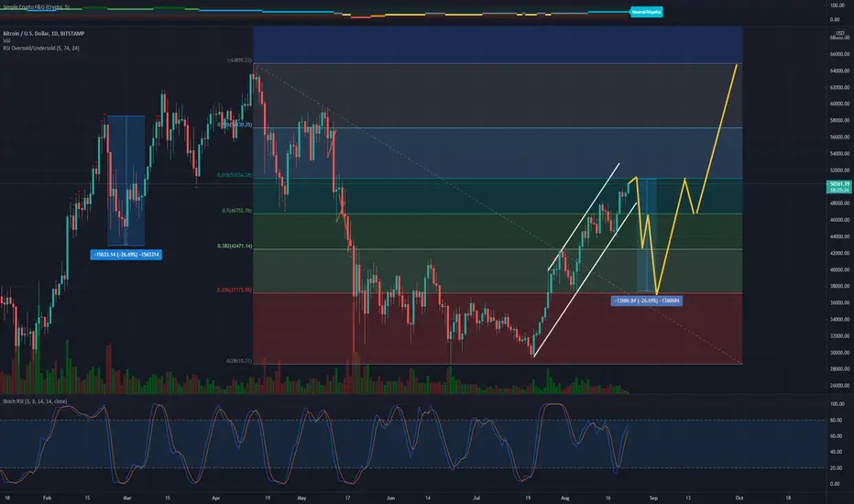Click the -15633.14 (-26.69%) measurement label
The image size is (854, 504).
click(126, 255)
